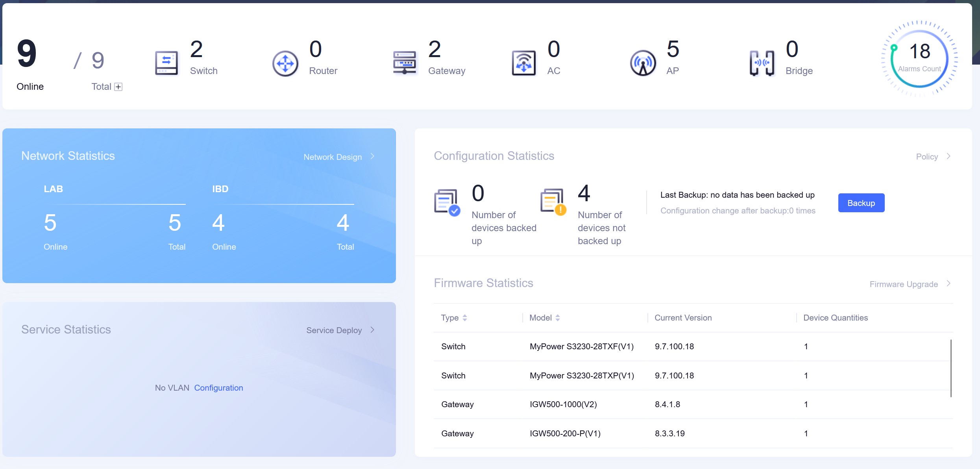Viewport: 980px width, 469px height.
Task: Click the firmware table scrollbar
Action: [951, 368]
